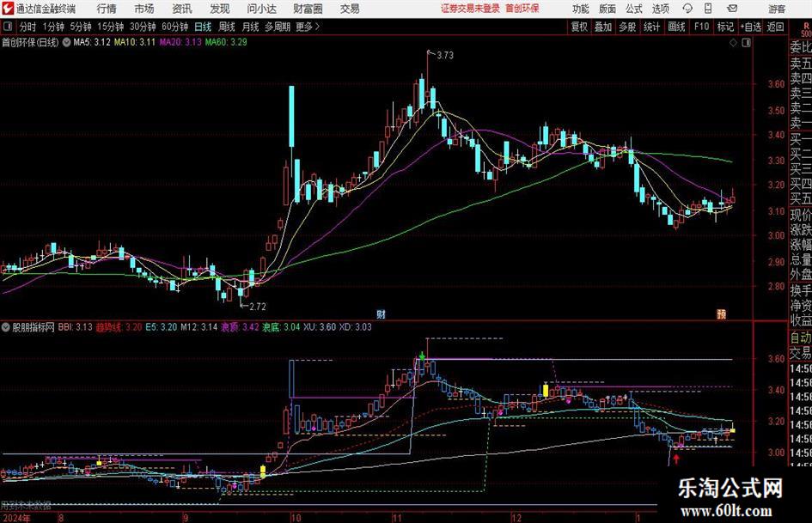Open the 发现 menu
812x523 pixels.
(x=220, y=9)
